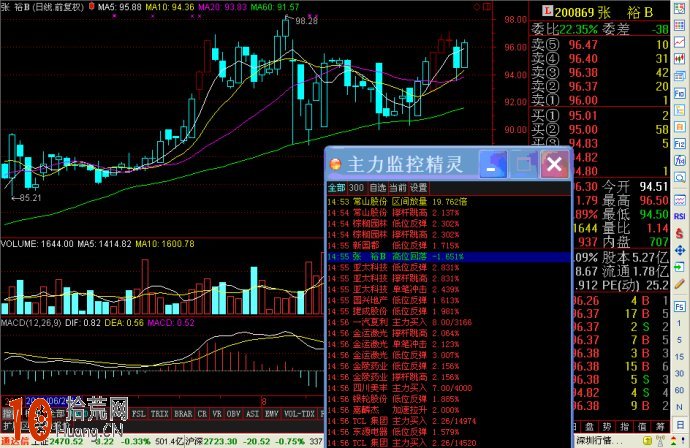Click the 200869 stock code header
Screen dimensions: 690x448
[x=574, y=12]
